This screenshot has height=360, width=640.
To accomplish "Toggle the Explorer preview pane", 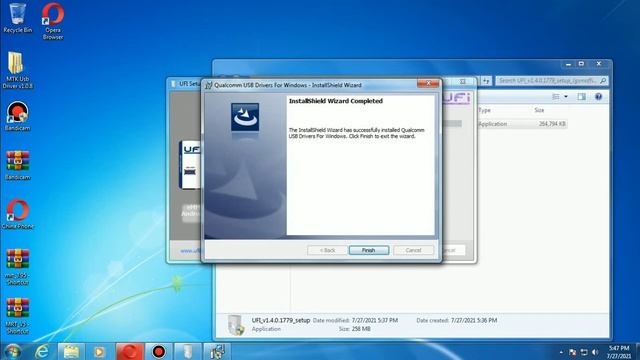I will (x=581, y=97).
